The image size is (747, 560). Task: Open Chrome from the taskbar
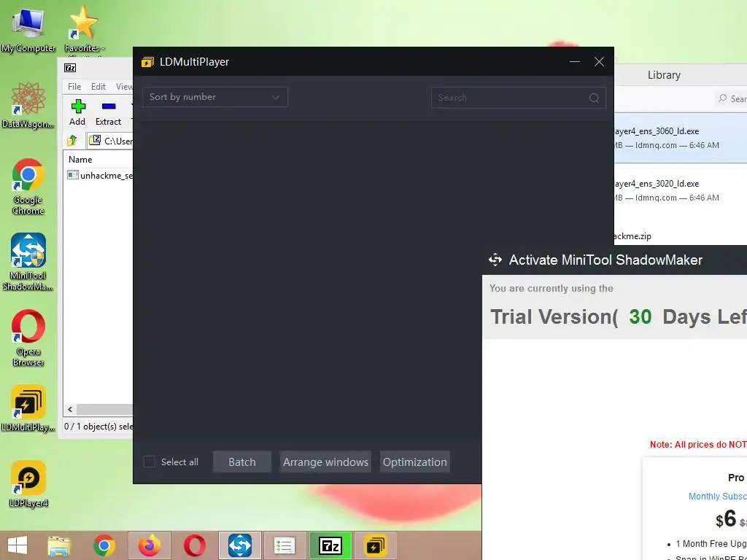coord(104,545)
